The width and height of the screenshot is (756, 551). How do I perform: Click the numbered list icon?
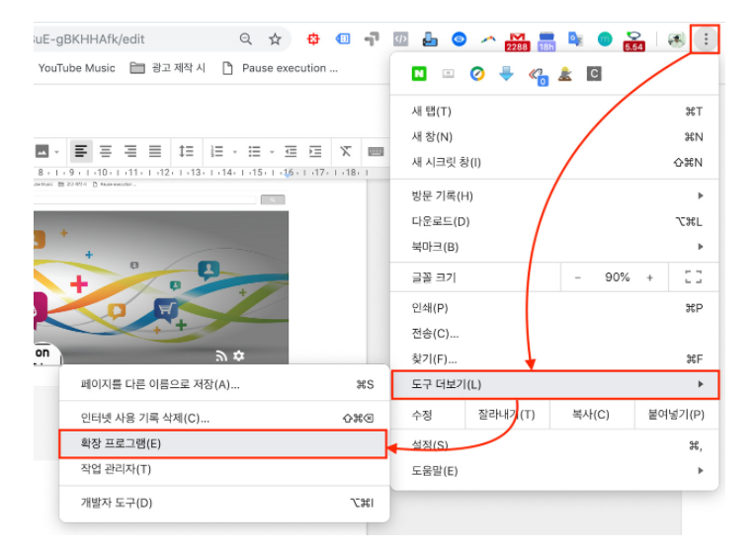tap(217, 151)
